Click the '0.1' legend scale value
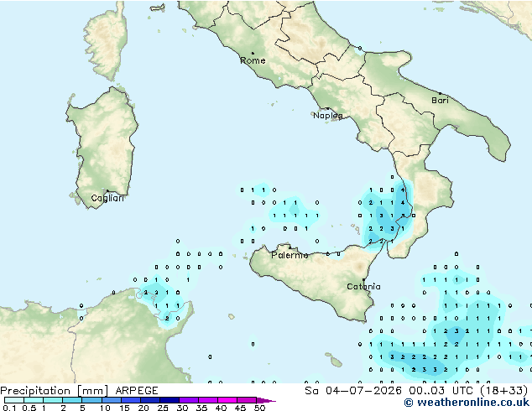Screen dimensions: 532x411 pos(9,408)
